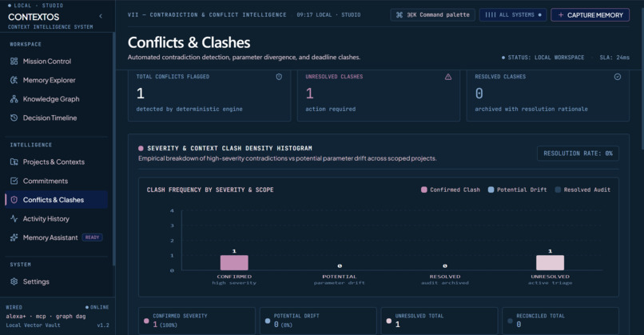This screenshot has height=335, width=644.
Task: Click warning triangle on Unresolved Clashes card
Action: 448,77
